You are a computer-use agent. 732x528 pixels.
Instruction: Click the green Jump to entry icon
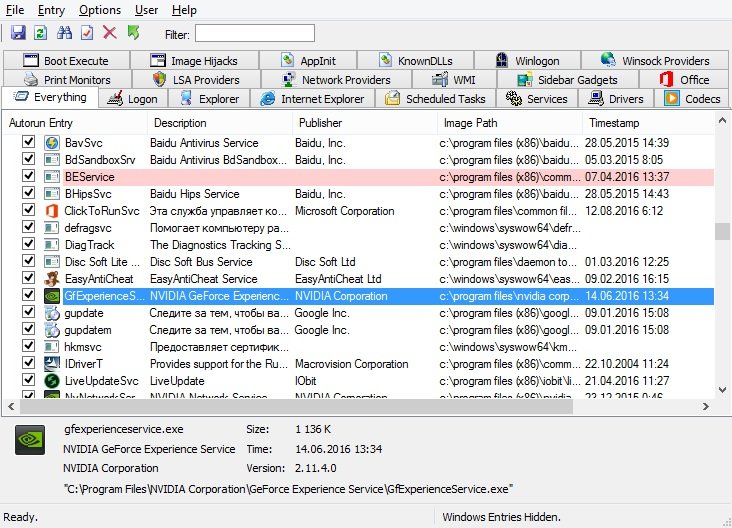pos(134,33)
